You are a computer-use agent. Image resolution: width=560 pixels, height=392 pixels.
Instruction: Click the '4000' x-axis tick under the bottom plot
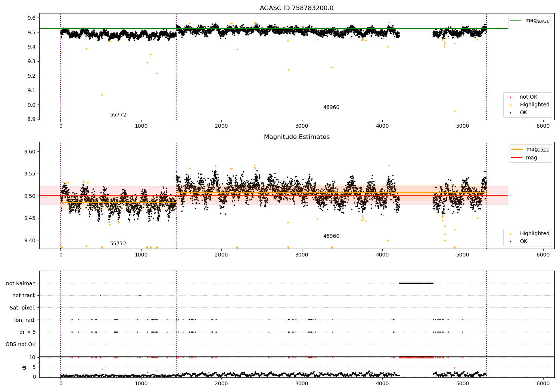pos(382,383)
